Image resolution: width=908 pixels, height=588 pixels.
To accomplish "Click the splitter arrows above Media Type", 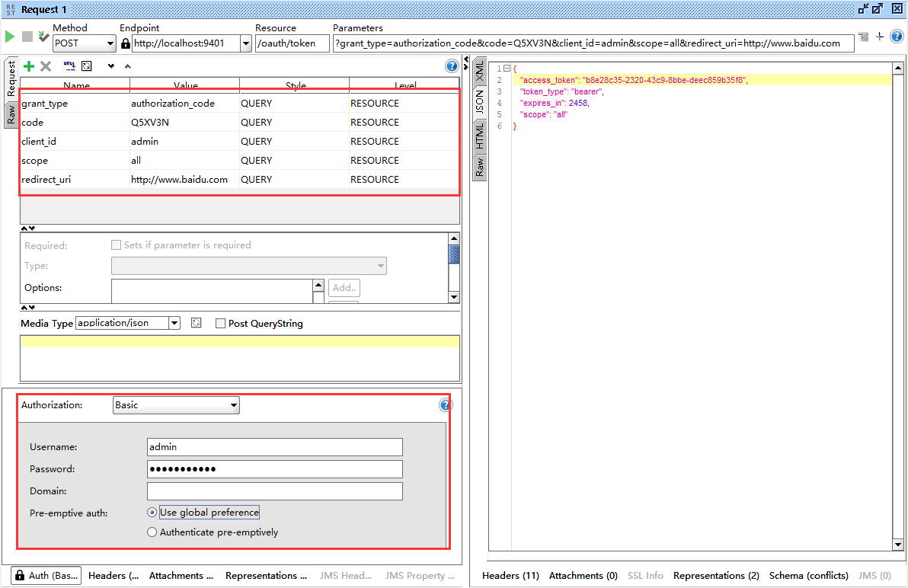I will click(27, 307).
